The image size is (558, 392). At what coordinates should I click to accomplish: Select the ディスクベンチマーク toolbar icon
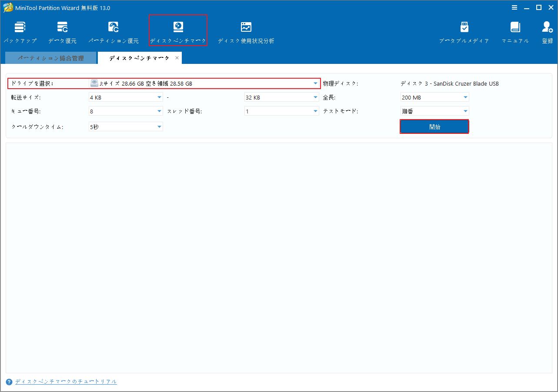178,30
